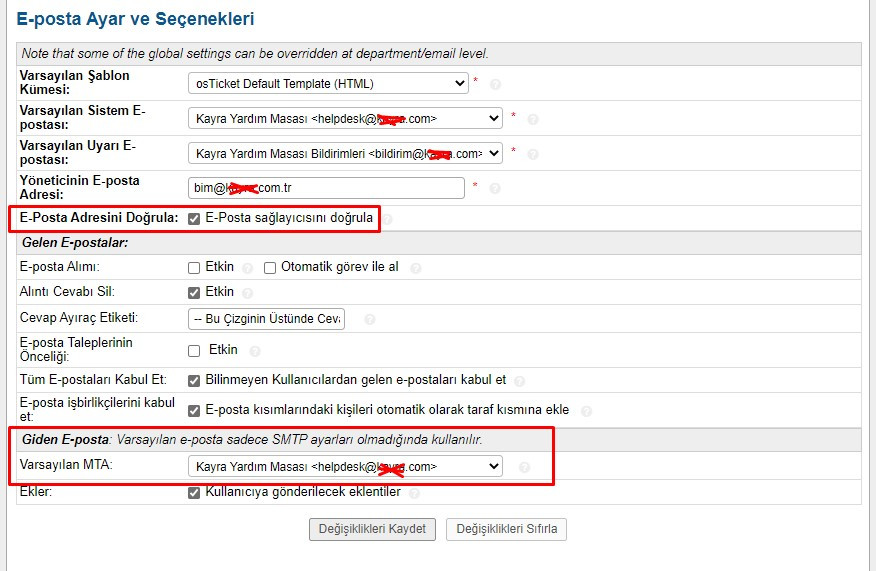Image resolution: width=876 pixels, height=571 pixels.
Task: Focus the Cevap Ayıraç Etiketi input
Action: 266,319
